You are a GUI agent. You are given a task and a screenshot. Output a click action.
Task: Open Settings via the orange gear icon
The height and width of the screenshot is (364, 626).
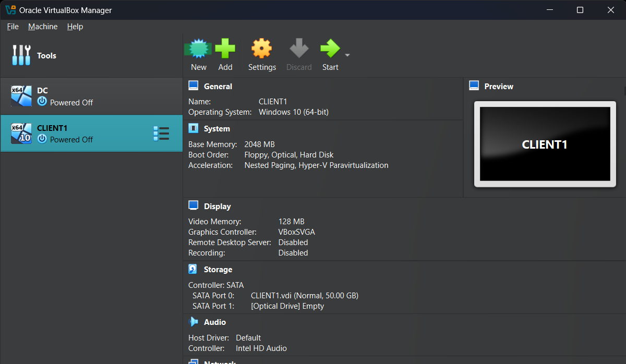coord(262,49)
